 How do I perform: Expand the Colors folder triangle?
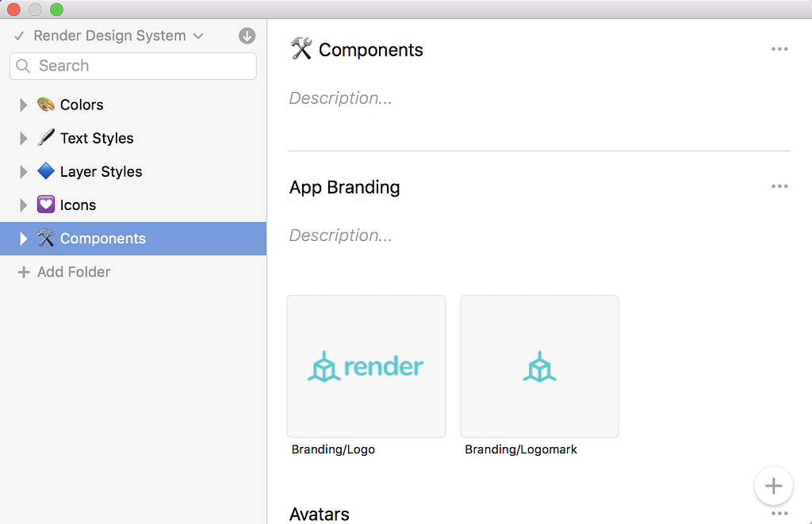click(23, 105)
